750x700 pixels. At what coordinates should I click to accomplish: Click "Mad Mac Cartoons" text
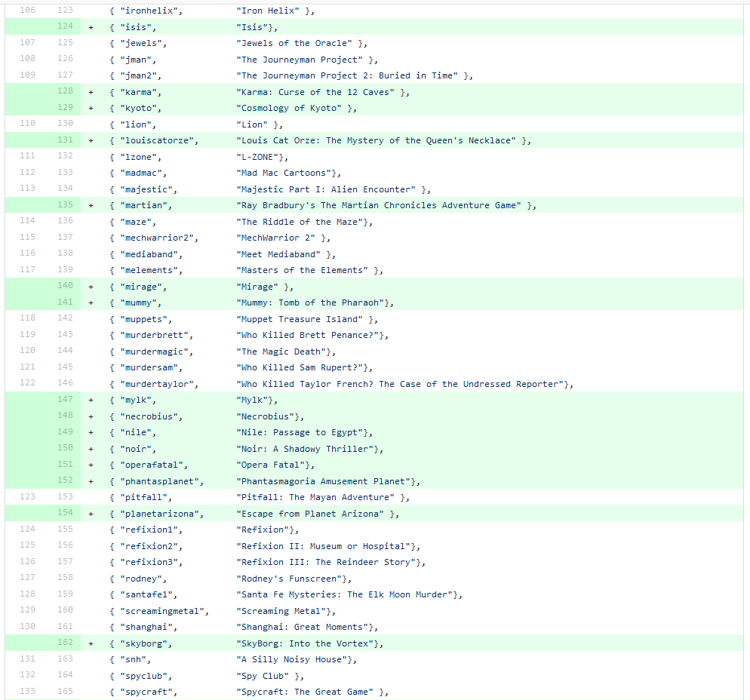coord(284,173)
